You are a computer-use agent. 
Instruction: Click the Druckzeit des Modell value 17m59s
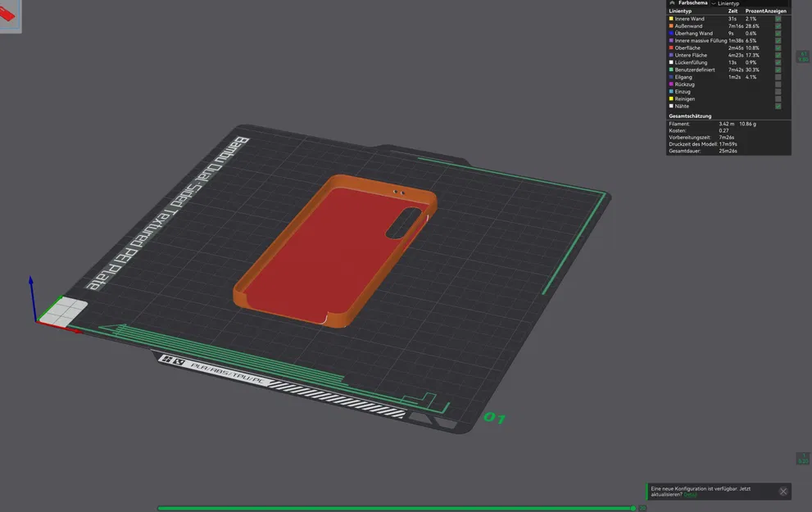pyautogui.click(x=728, y=144)
